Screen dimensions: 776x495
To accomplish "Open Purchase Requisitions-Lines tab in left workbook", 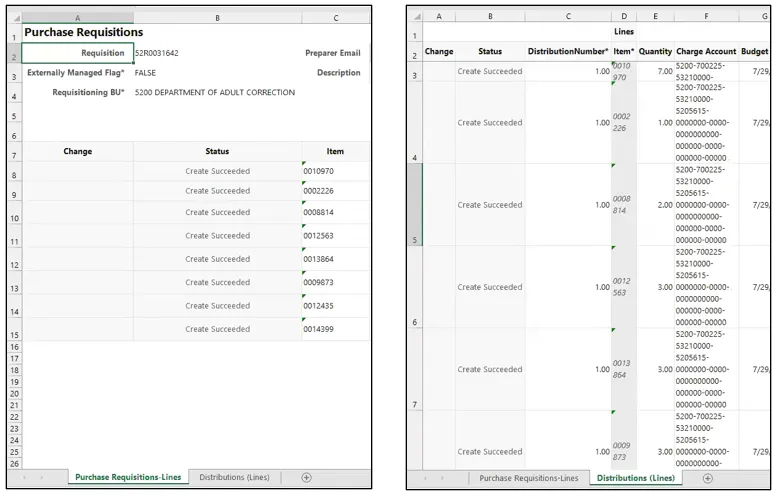I will pos(128,477).
